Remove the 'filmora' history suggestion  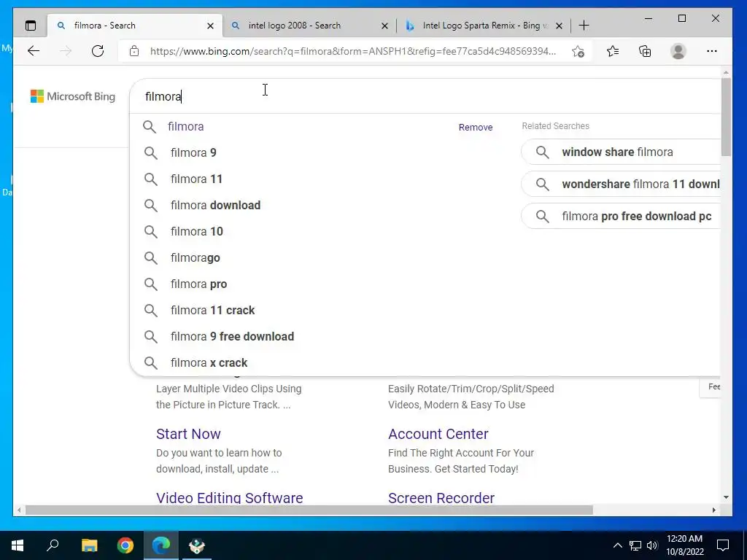(x=476, y=127)
